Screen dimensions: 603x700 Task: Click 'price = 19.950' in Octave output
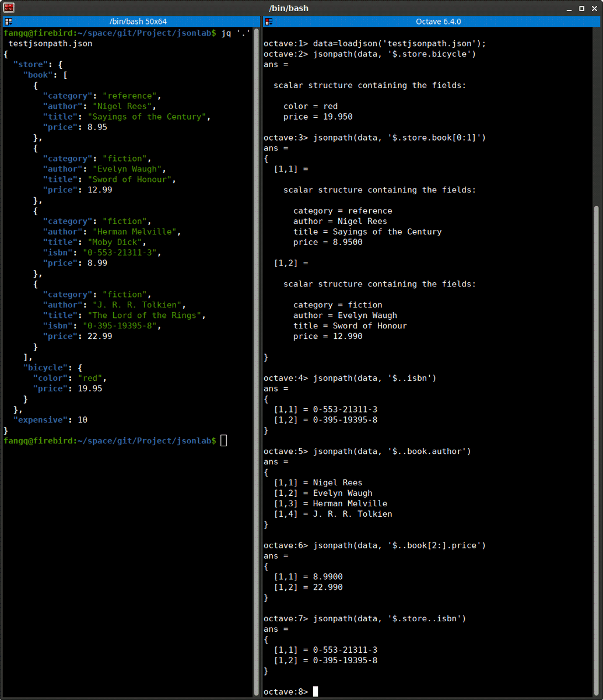(318, 117)
